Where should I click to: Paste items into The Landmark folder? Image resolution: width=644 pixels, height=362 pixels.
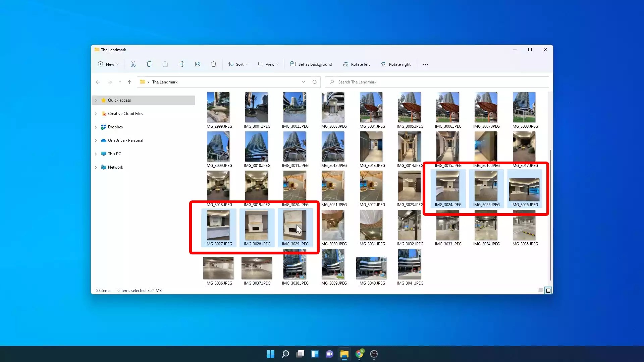(x=165, y=64)
